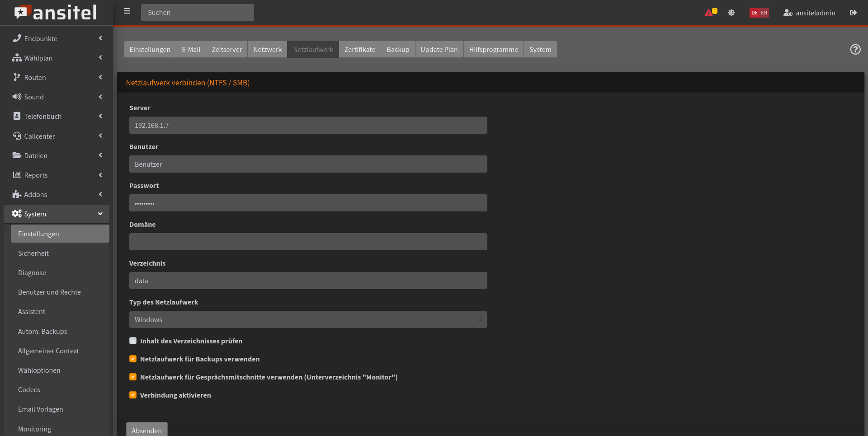Uncheck 'Netzlaufwerk für Backups verwenden'
Image resolution: width=868 pixels, height=436 pixels.
(x=133, y=359)
